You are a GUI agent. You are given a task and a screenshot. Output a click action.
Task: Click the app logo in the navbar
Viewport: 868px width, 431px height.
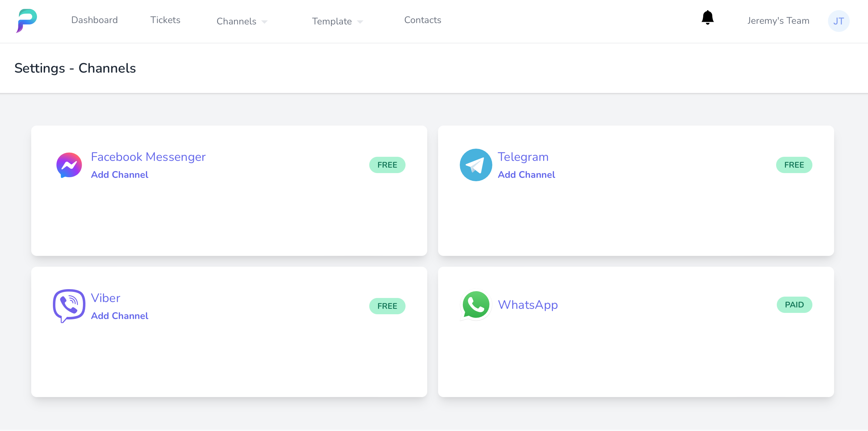click(x=26, y=21)
